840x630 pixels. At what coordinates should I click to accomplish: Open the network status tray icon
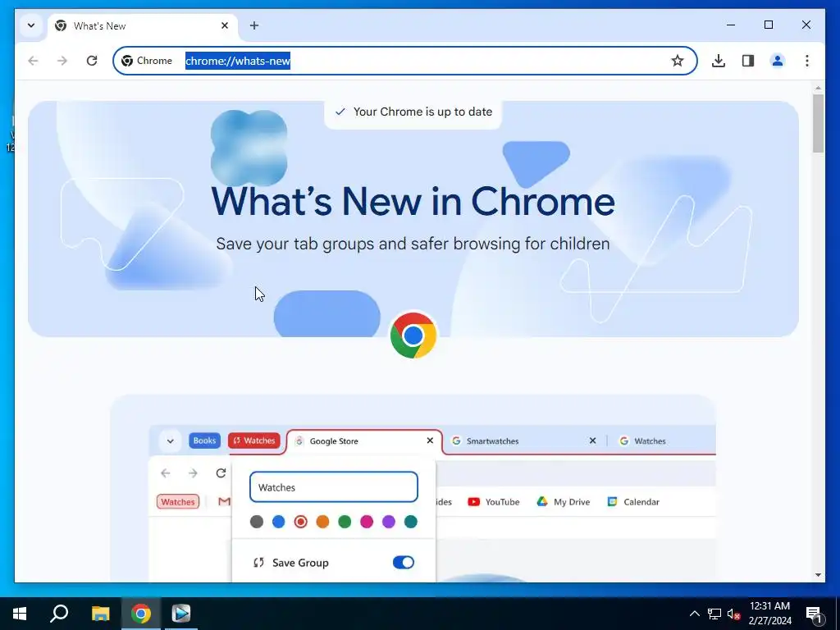coord(714,614)
